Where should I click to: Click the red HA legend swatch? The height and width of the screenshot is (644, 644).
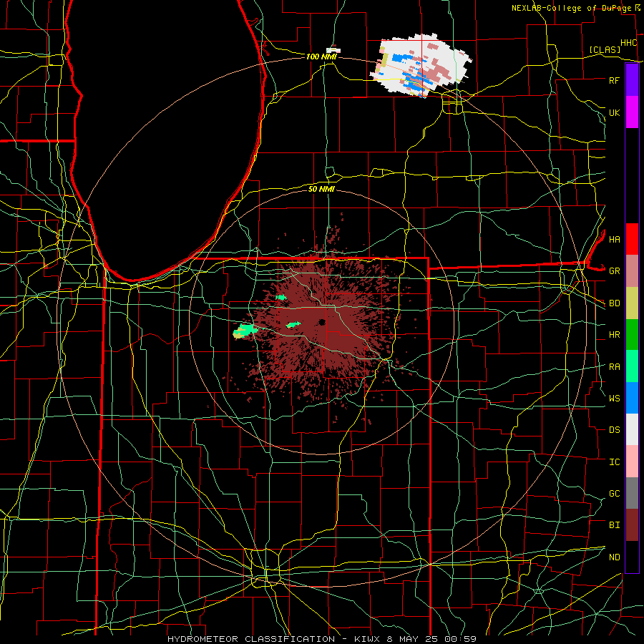tap(632, 239)
